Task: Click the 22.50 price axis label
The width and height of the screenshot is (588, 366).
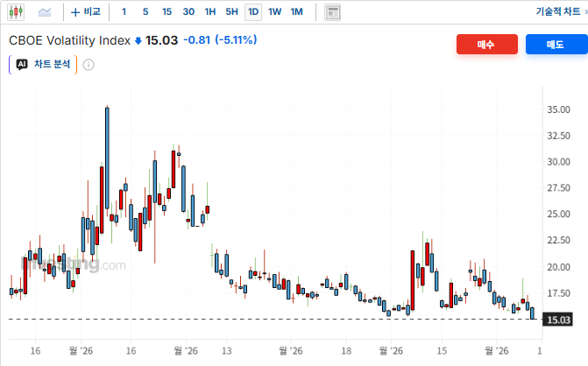Action: [x=558, y=240]
